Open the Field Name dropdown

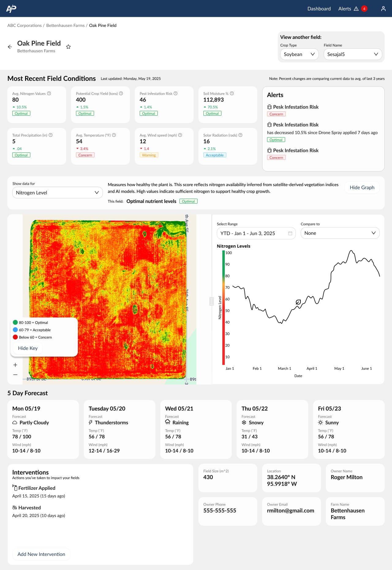(352, 54)
